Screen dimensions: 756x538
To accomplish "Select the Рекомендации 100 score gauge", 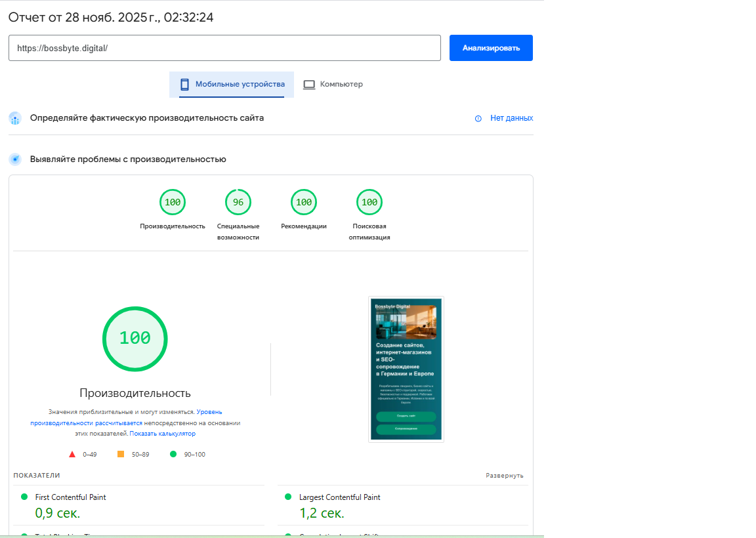I will 304,202.
